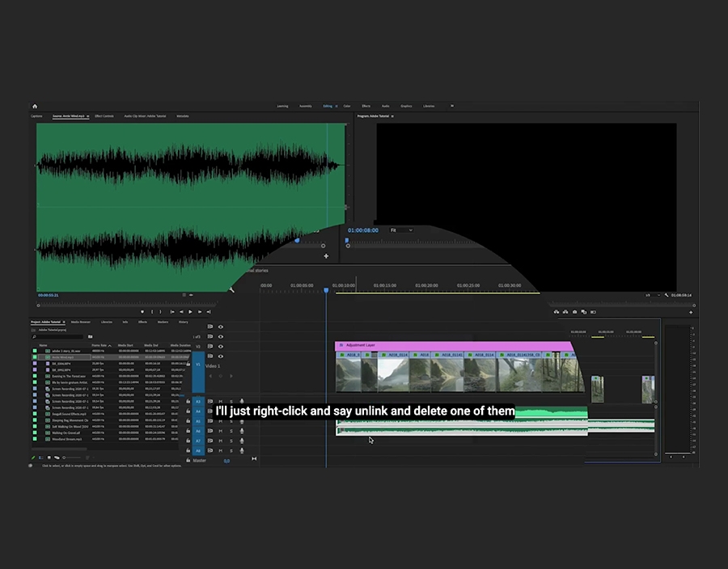
Task: Go to the Home screen icon
Action: [35, 106]
